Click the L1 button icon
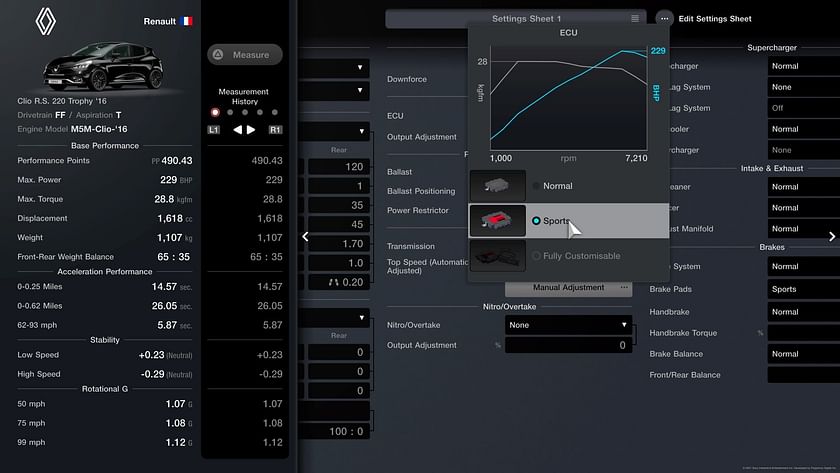The height and width of the screenshot is (473, 840). [x=213, y=130]
